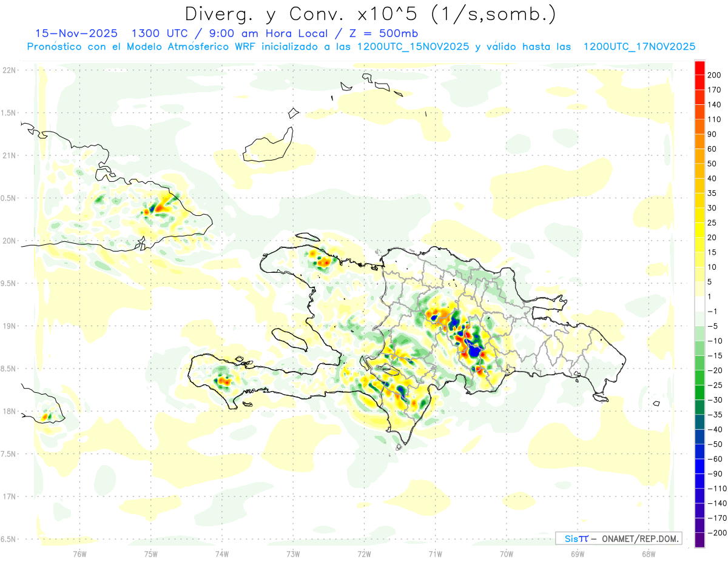Click the '75W' longitude label
Screen dimensions: 728x562
click(x=151, y=554)
